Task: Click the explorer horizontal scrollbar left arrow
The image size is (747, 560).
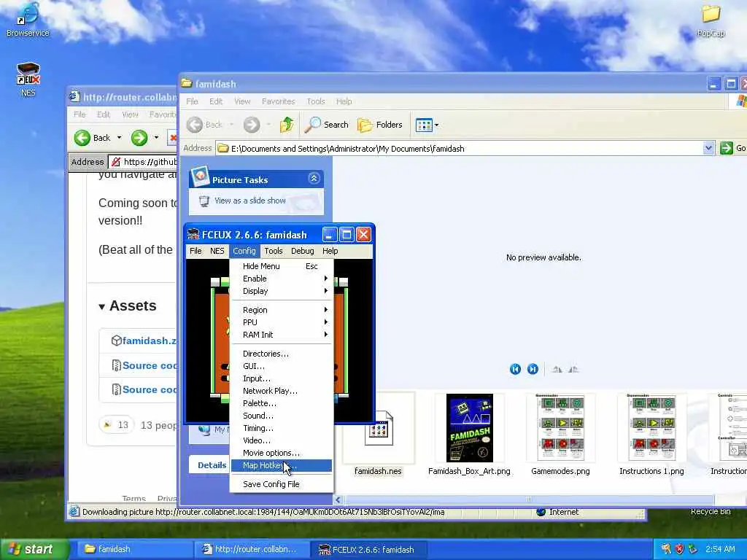Action: point(338,499)
